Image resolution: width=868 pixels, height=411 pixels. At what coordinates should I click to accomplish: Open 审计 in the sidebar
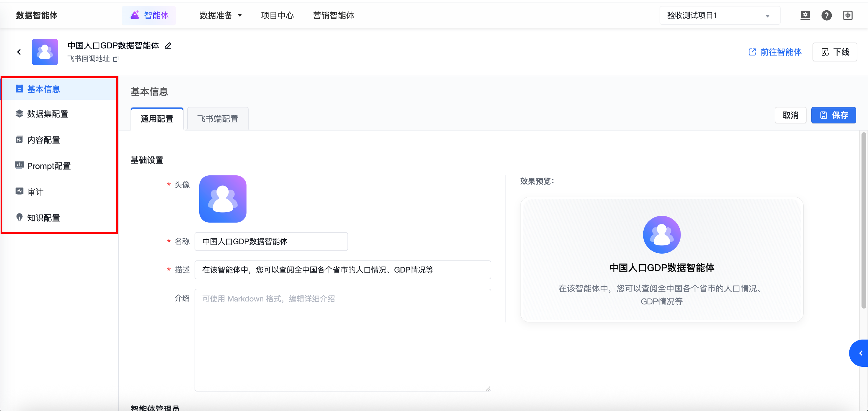35,192
